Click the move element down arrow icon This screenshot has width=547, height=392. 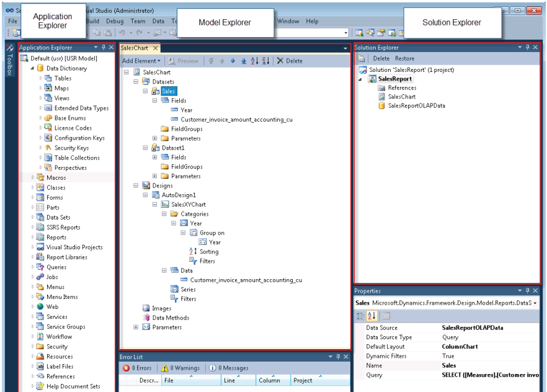[x=233, y=60]
